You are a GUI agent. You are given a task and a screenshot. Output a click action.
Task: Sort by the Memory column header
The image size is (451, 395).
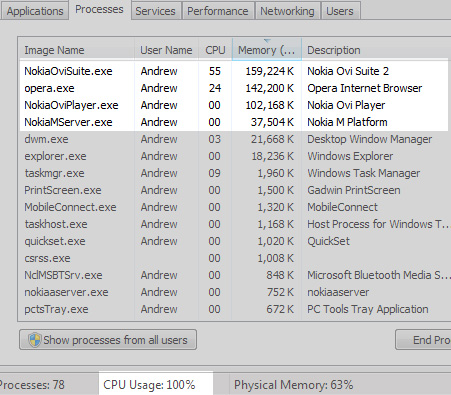[x=267, y=50]
